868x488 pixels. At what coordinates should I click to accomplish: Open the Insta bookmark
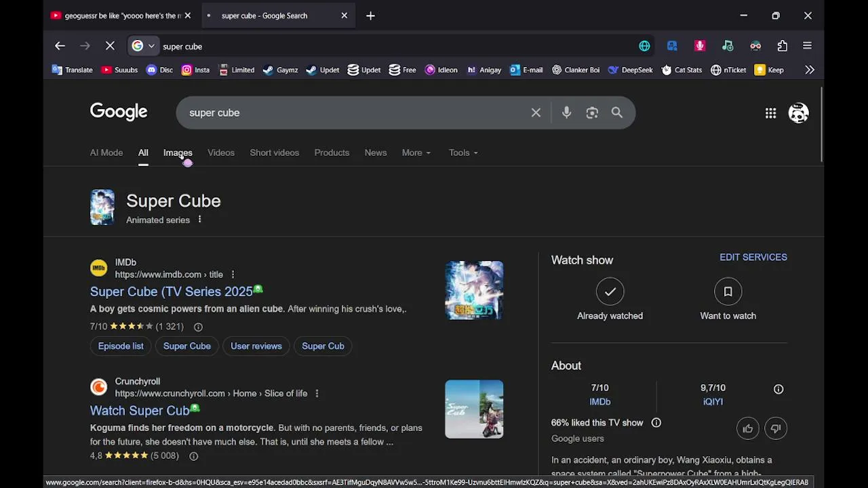point(195,70)
